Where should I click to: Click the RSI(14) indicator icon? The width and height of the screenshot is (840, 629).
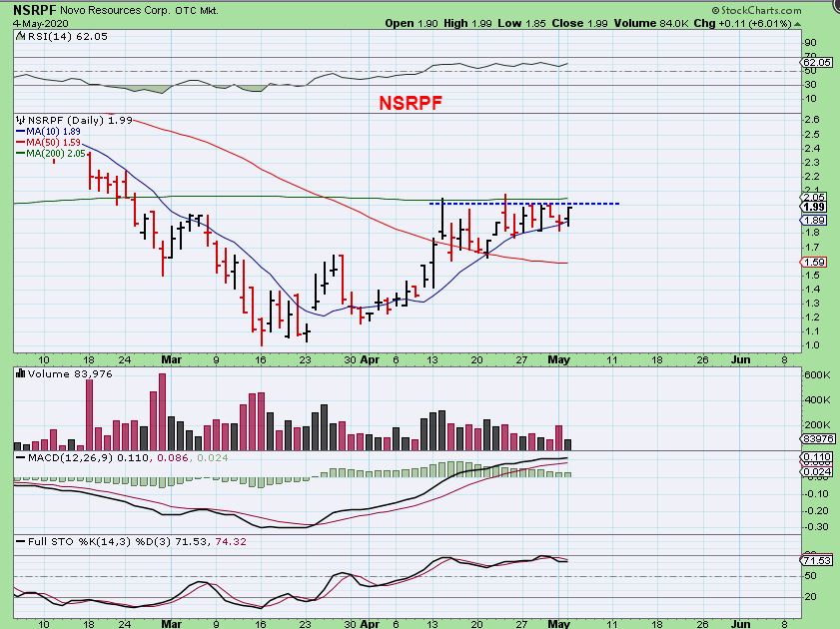pyautogui.click(x=20, y=36)
